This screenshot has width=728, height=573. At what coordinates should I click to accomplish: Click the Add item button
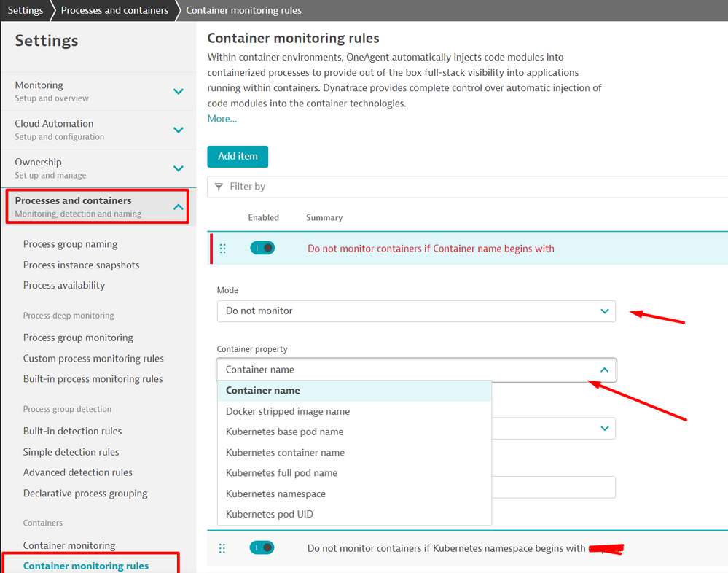[238, 157]
